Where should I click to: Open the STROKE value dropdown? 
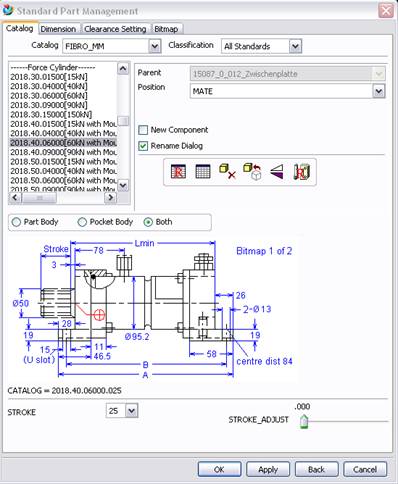(x=132, y=411)
